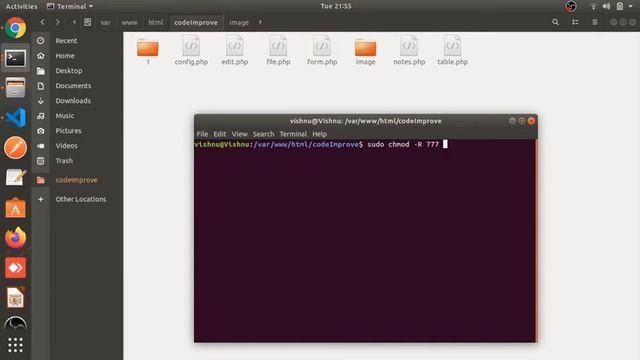Select file.php file
The width and height of the screenshot is (640, 360).
pyautogui.click(x=278, y=51)
